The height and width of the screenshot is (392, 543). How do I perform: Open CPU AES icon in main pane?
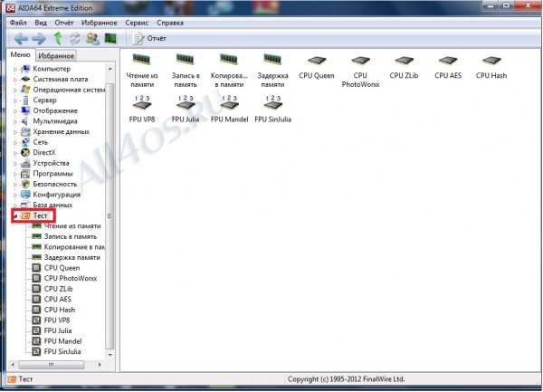(448, 67)
